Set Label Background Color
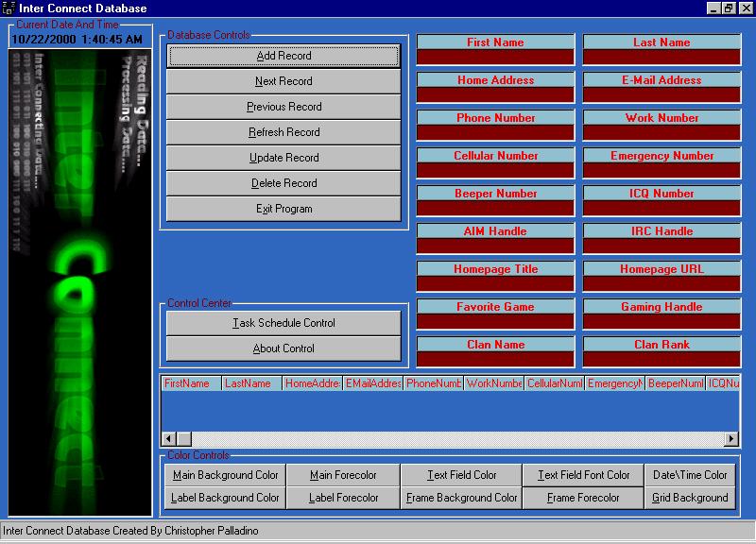Image resolution: width=756 pixels, height=544 pixels. (225, 498)
